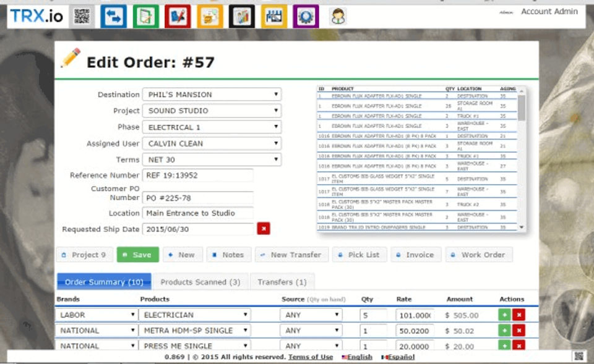Click the red pencil-edit toolbar icon
Image resolution: width=594 pixels, height=364 pixels.
click(178, 16)
